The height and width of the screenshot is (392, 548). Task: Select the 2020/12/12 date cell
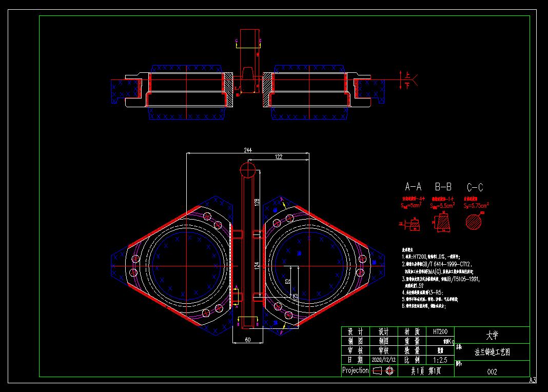pyautogui.click(x=384, y=360)
